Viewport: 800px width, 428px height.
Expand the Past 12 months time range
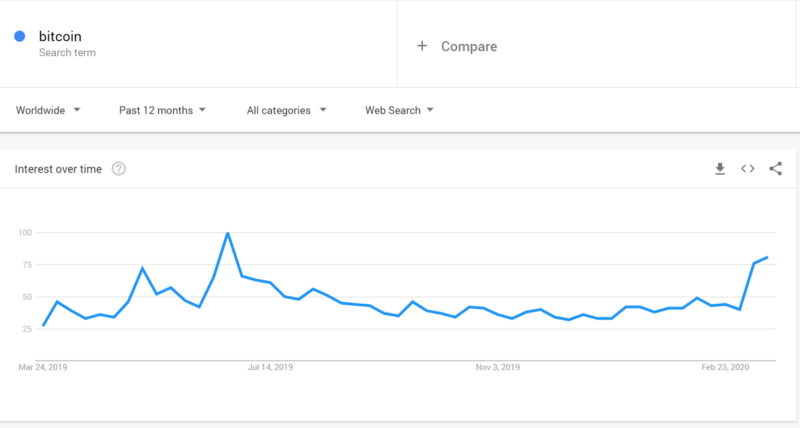click(x=162, y=110)
